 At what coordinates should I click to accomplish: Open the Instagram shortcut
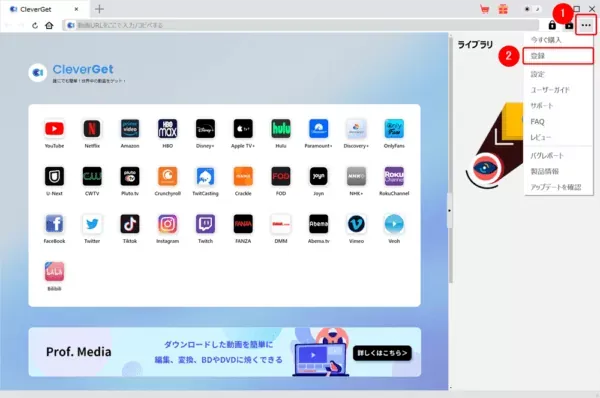tap(168, 224)
